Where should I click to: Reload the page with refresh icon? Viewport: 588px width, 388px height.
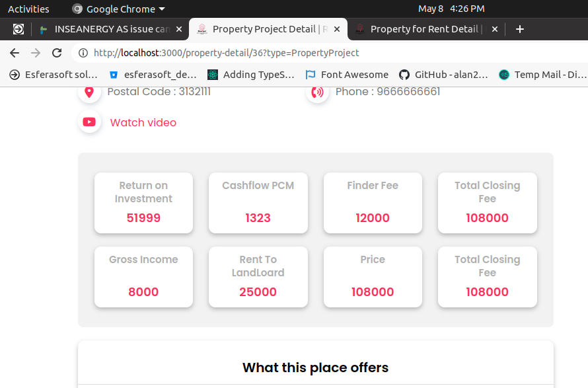57,53
